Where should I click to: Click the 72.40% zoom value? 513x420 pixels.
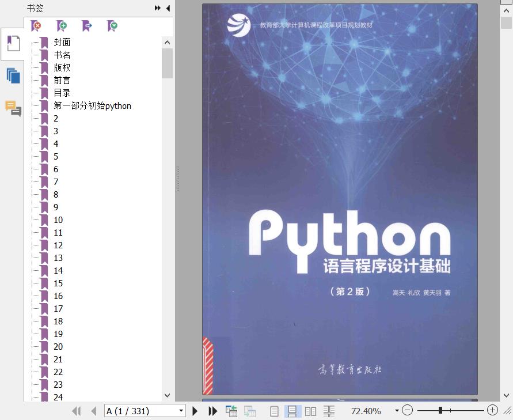pos(366,411)
